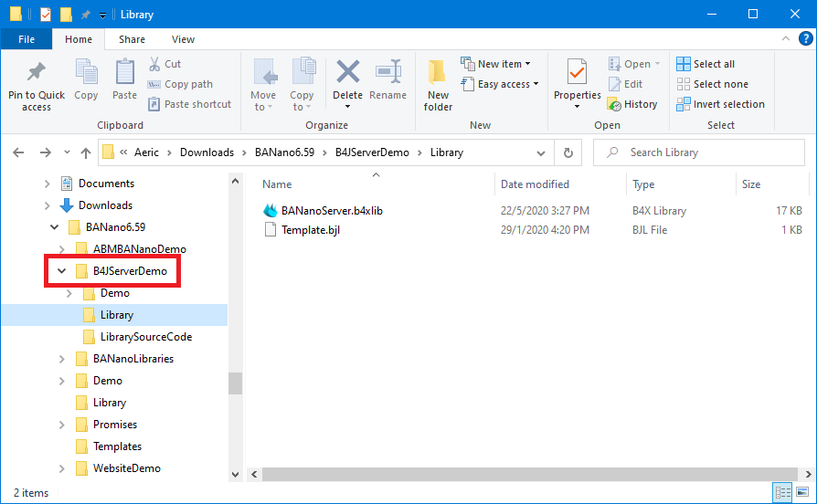Open the Properties dropdown arrow

coord(578,107)
